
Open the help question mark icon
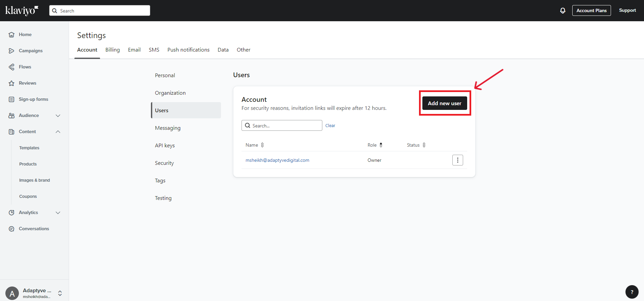point(632,292)
